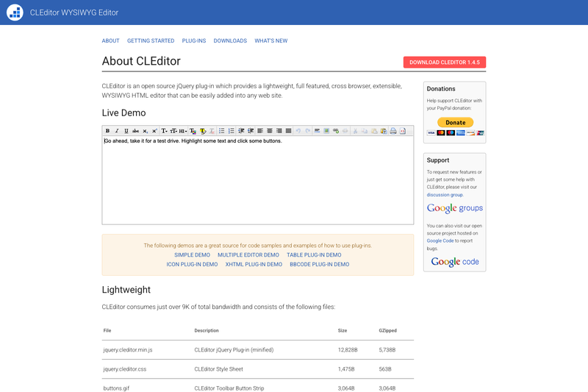Toggle italic formatting in editor toolbar
Viewport: 588px width, 392px height.
pos(117,131)
